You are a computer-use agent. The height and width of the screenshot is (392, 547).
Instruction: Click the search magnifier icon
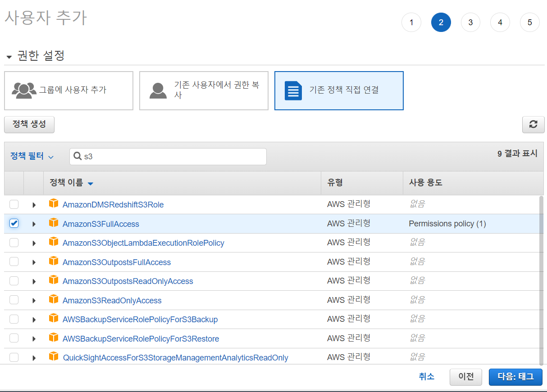coord(77,156)
